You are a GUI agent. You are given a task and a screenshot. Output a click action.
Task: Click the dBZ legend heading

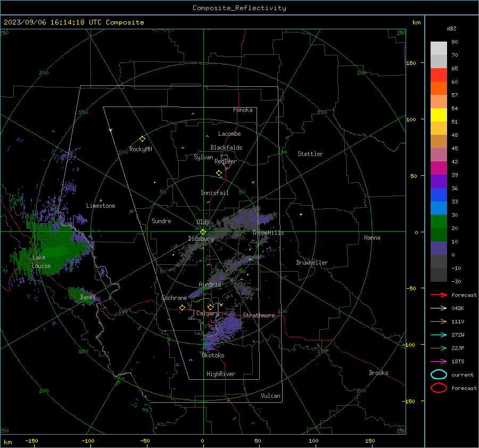coord(451,28)
